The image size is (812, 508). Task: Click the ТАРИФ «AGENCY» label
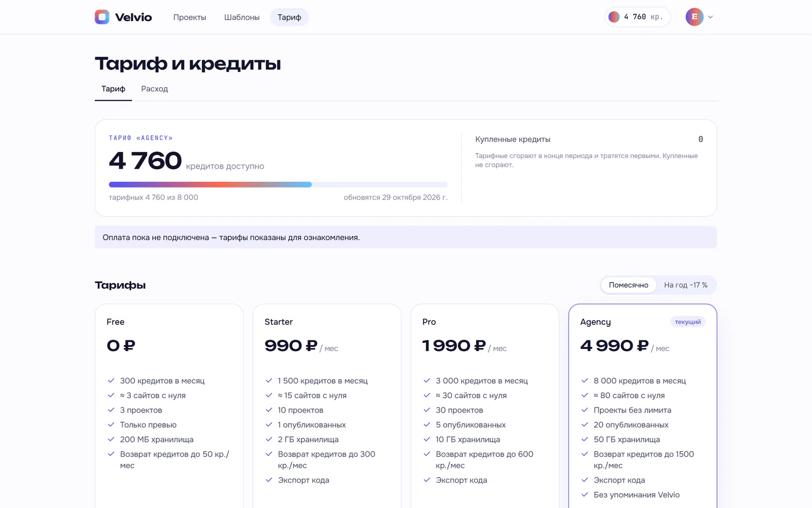[141, 138]
